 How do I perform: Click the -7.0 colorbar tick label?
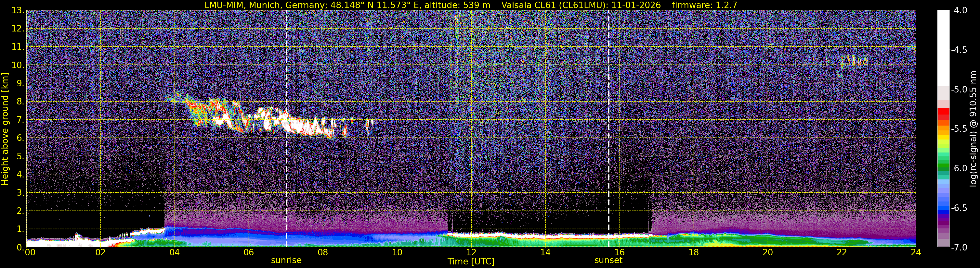click(x=959, y=248)
